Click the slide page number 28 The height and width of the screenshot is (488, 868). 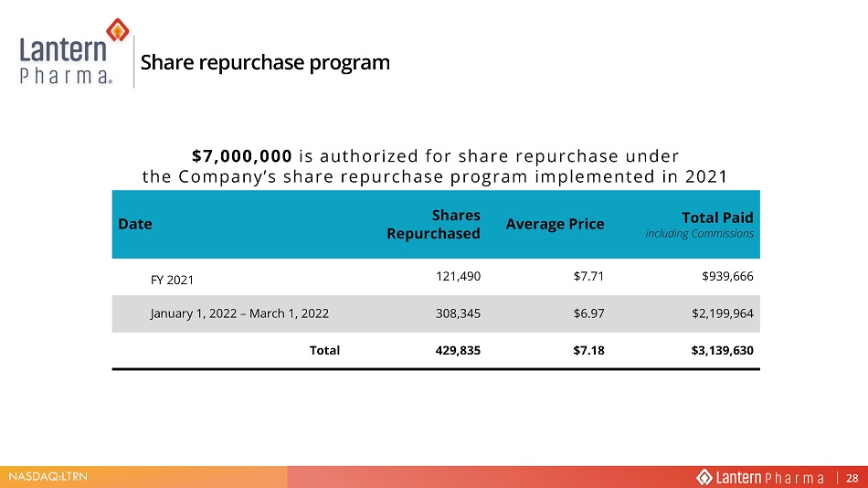852,478
